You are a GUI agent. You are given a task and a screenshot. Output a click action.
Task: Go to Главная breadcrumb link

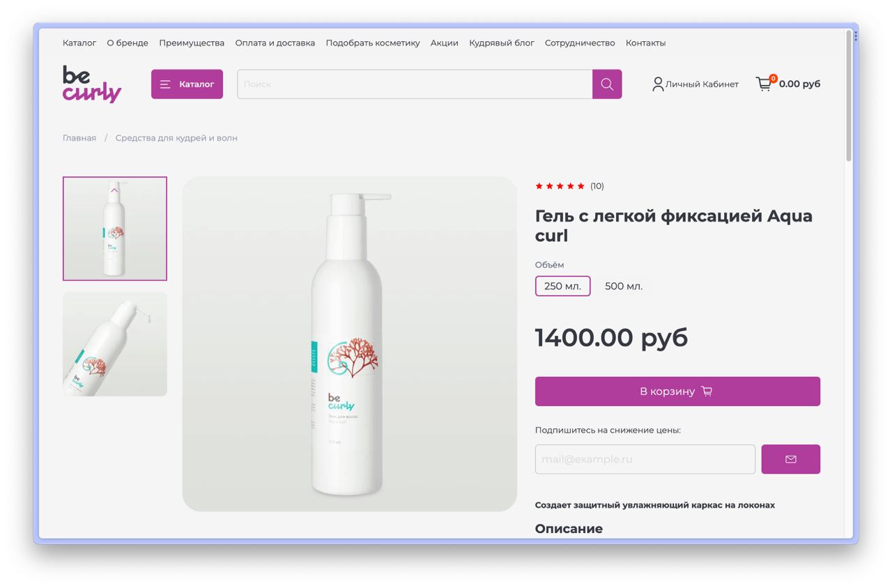79,138
